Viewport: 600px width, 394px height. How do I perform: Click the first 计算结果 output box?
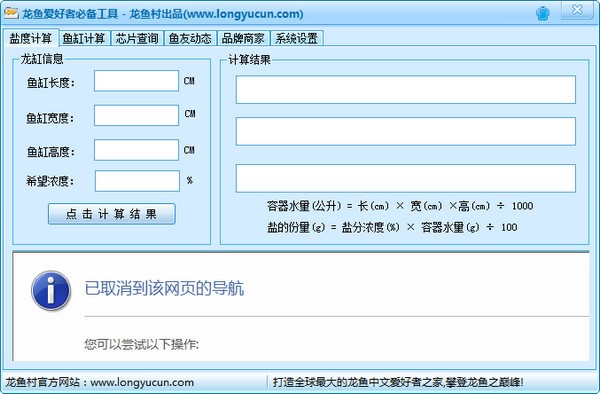pos(406,90)
